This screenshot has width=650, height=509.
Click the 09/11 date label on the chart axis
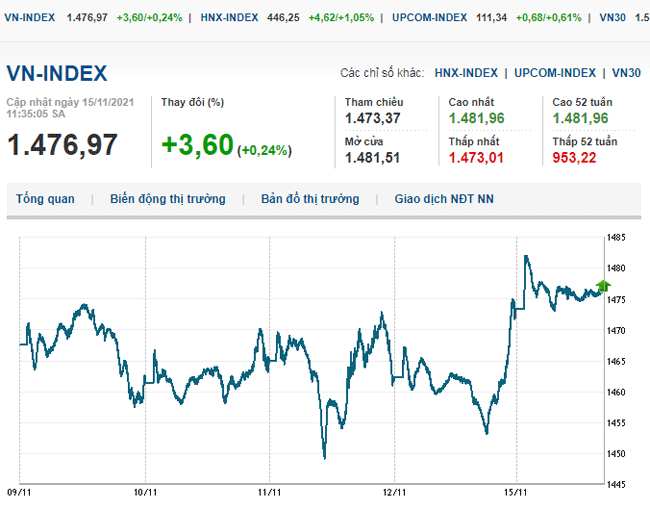pyautogui.click(x=19, y=492)
